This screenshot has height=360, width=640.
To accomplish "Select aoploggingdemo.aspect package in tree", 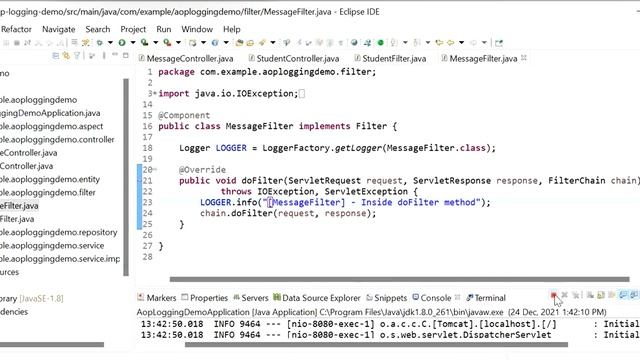I will pos(51,126).
